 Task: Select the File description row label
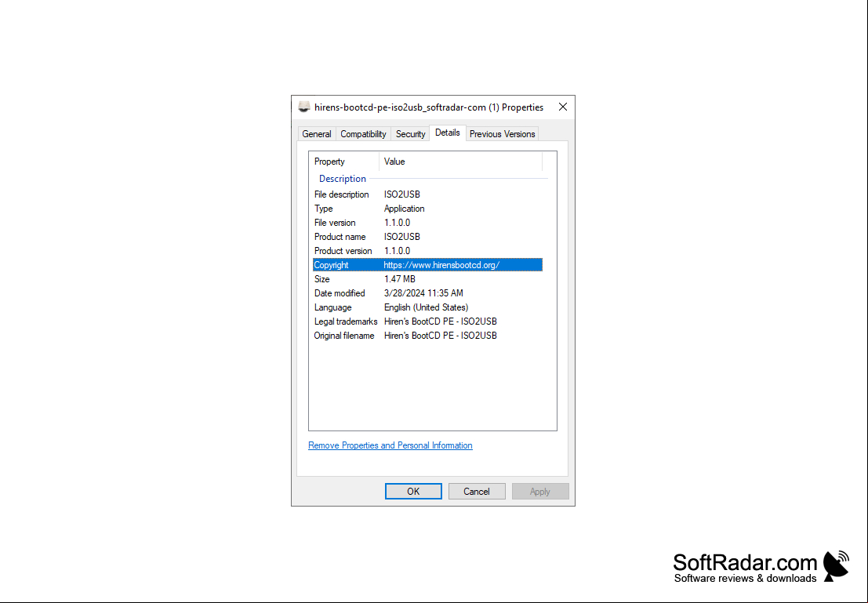tap(342, 194)
